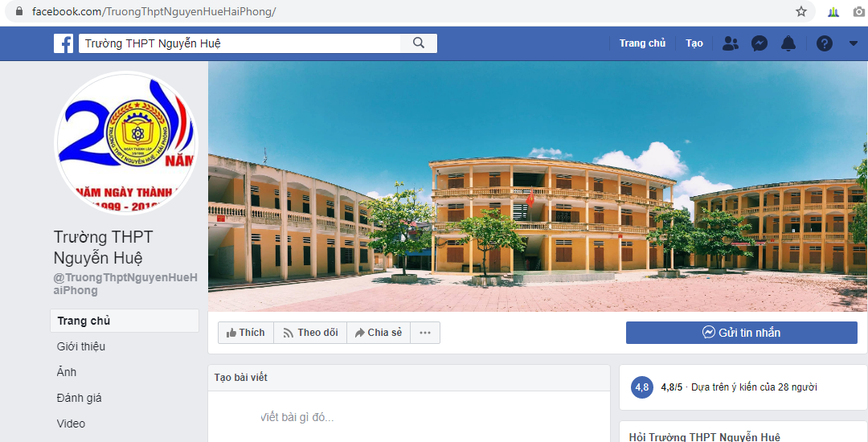
Task: Click the Chia sẻ share button
Action: pyautogui.click(x=379, y=333)
